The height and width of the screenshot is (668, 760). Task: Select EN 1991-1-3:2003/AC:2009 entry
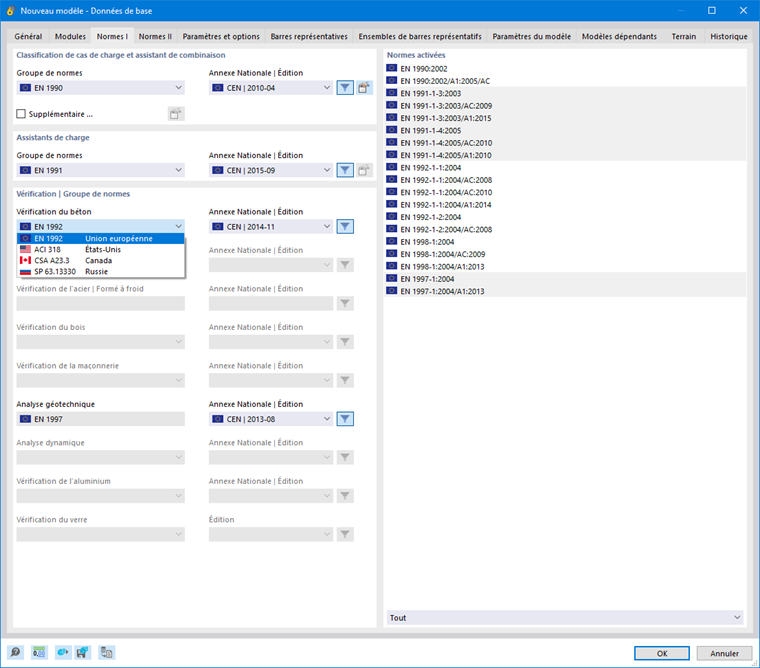tap(565, 106)
